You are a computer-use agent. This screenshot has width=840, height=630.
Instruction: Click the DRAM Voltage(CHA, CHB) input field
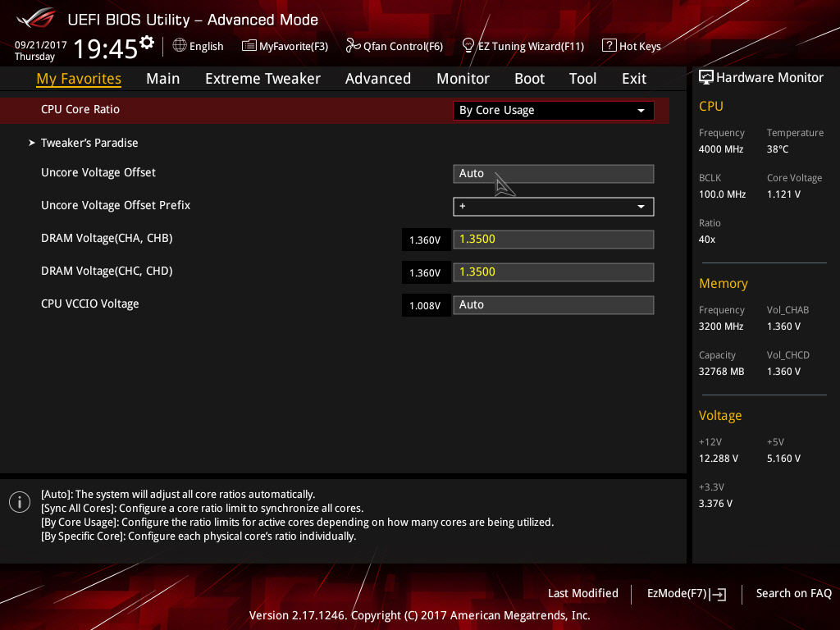[554, 240]
